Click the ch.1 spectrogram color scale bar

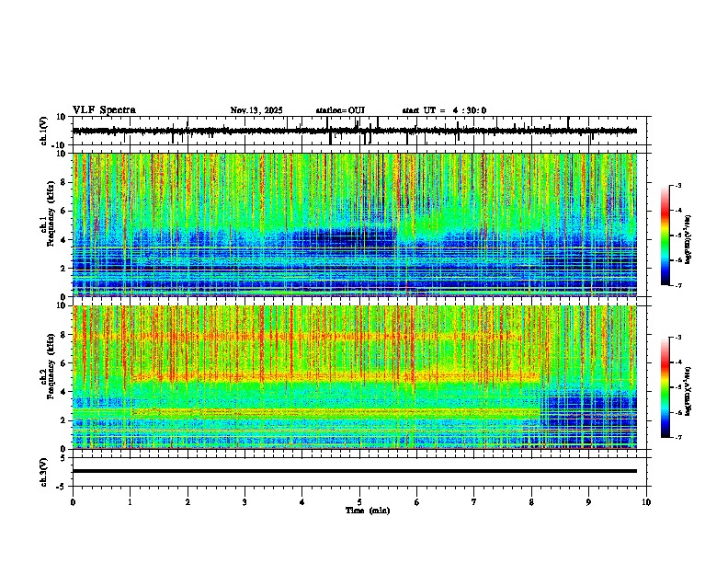coord(665,236)
